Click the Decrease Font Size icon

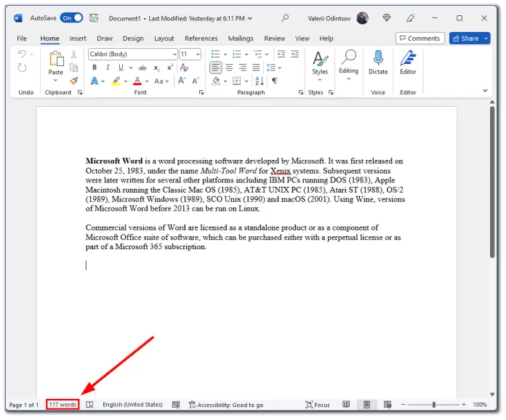tap(196, 81)
